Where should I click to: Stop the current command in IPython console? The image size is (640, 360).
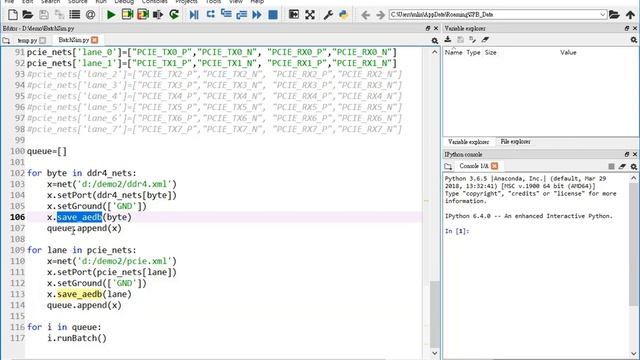click(x=611, y=166)
